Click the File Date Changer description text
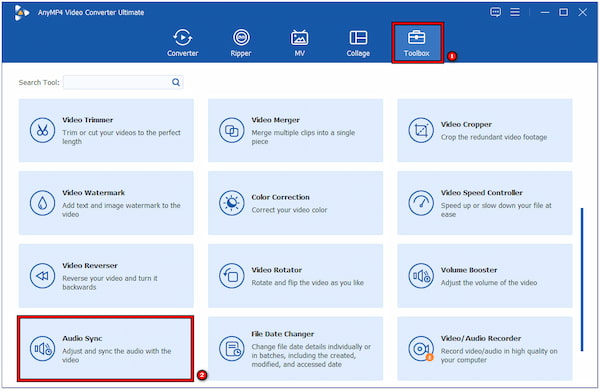This screenshot has height=390, width=600. click(311, 355)
